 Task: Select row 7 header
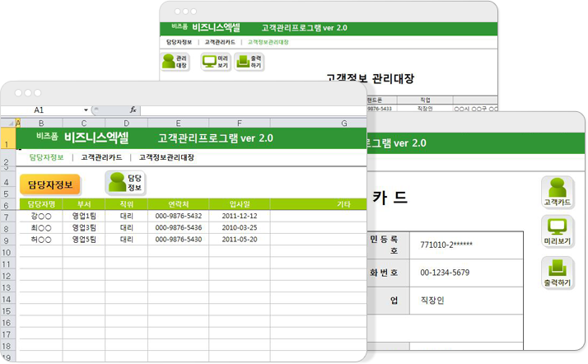(7, 217)
